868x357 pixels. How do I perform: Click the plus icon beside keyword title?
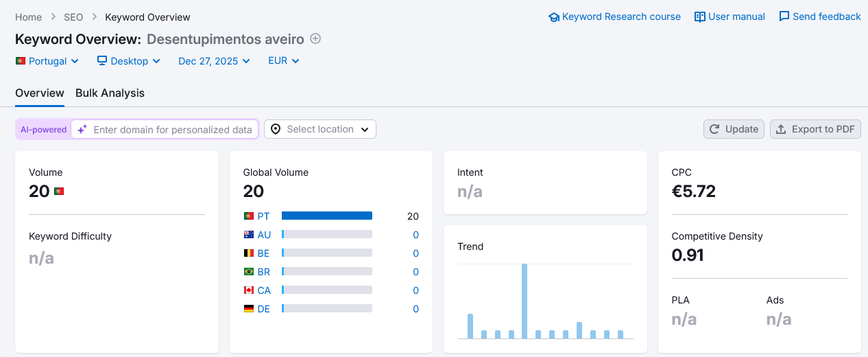pos(315,39)
